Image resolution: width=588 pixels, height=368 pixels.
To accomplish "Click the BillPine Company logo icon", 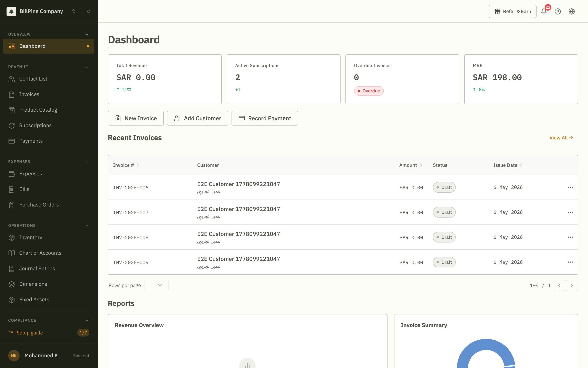I will [x=11, y=11].
